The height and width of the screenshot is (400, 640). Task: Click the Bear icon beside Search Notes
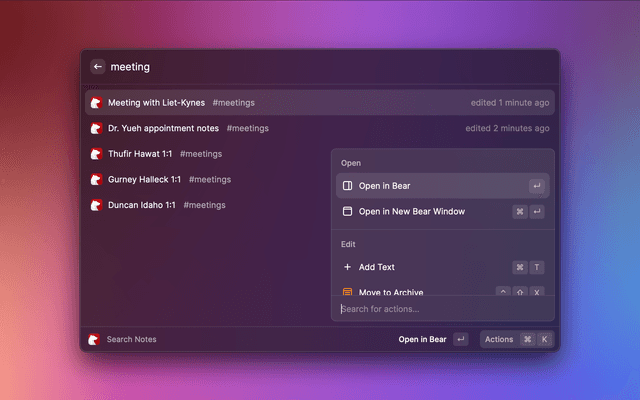click(94, 339)
